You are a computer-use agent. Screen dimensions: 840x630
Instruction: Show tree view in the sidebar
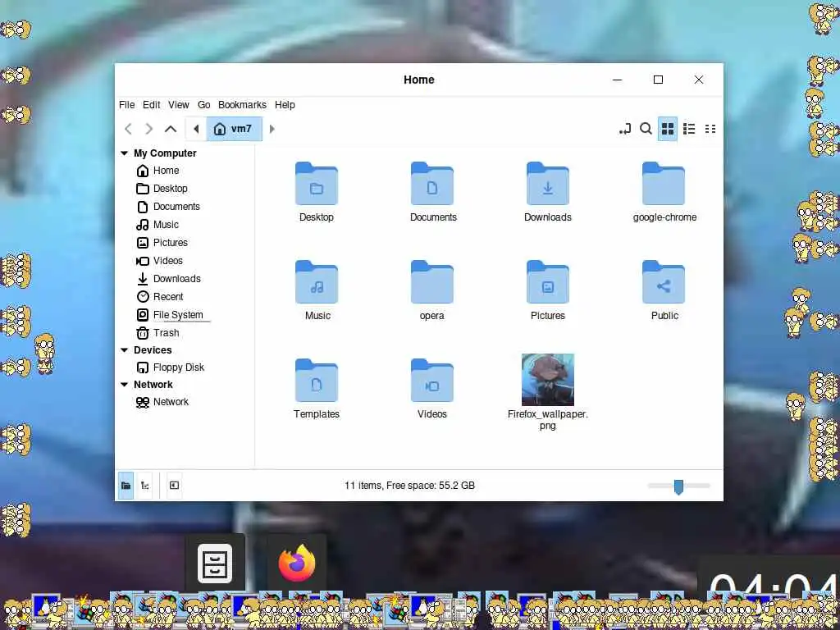pyautogui.click(x=145, y=486)
